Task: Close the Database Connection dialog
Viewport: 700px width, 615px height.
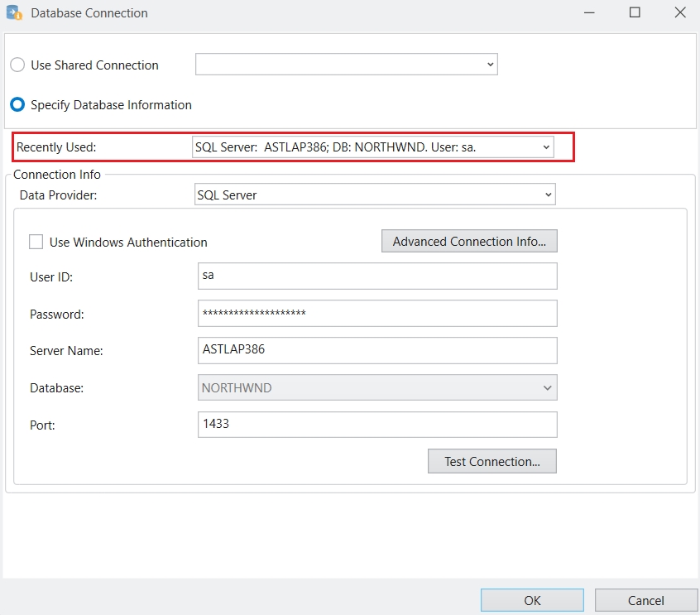Action: 679,13
